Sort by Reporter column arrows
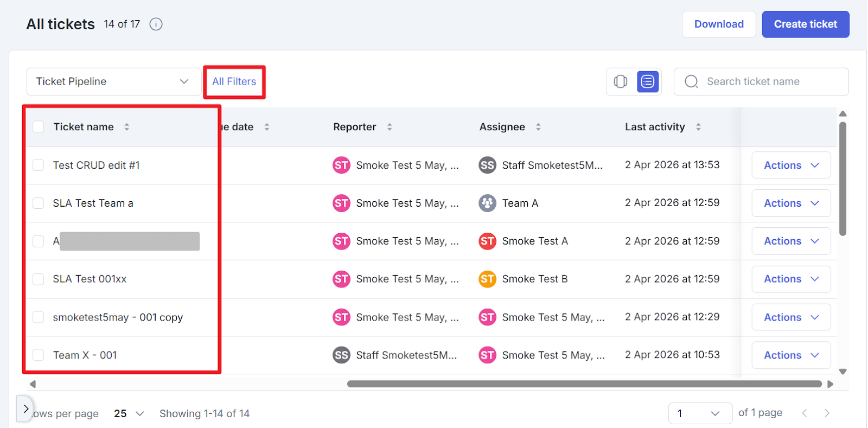The width and height of the screenshot is (868, 428). 389,127
